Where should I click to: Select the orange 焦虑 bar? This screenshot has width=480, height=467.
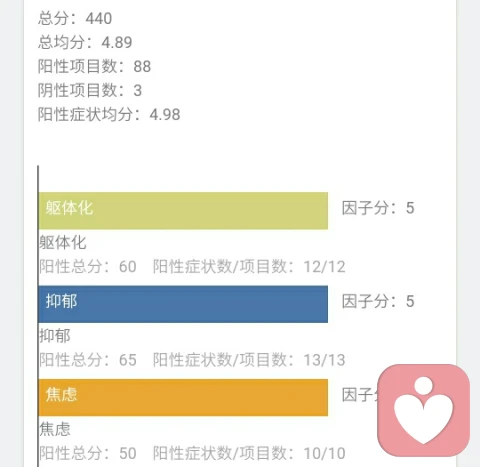183,397
